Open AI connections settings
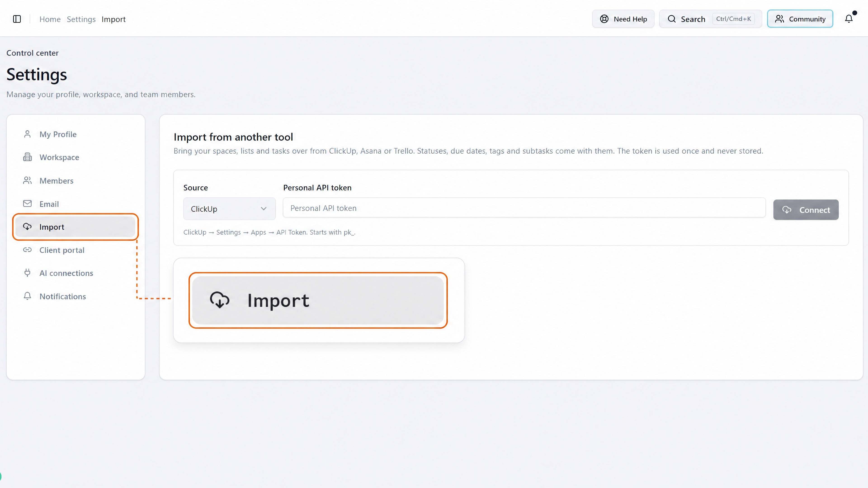This screenshot has width=868, height=488. (75, 273)
